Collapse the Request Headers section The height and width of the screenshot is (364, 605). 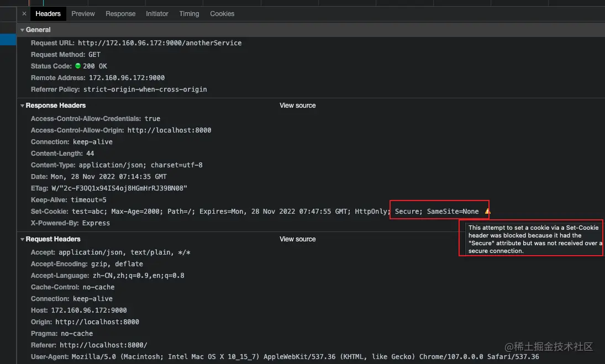pyautogui.click(x=23, y=240)
